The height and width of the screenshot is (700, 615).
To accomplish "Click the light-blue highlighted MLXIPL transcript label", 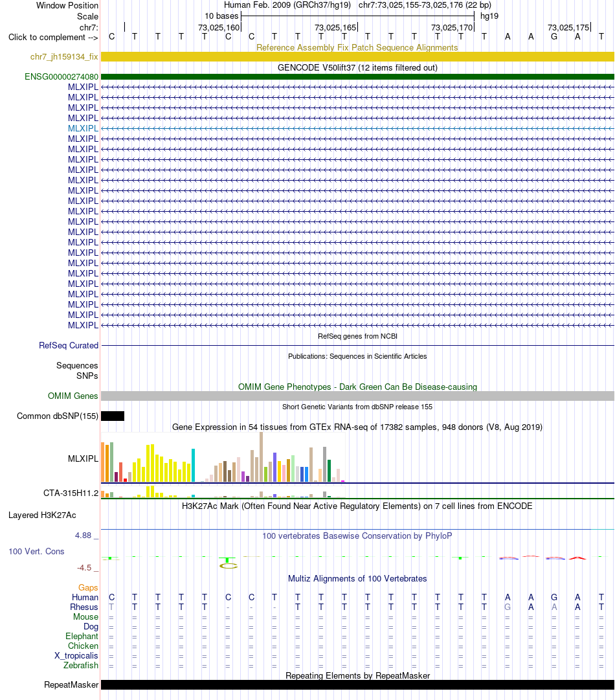I will pos(83,129).
